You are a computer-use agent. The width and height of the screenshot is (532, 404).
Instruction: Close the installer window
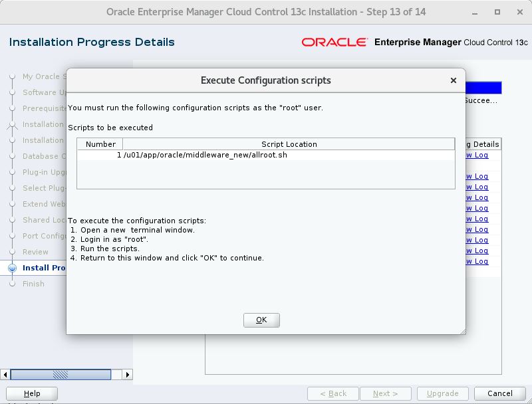(520, 12)
